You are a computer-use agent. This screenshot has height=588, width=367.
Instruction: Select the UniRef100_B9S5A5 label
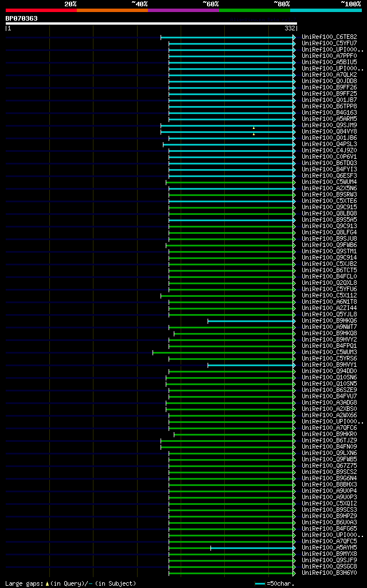(x=330, y=219)
